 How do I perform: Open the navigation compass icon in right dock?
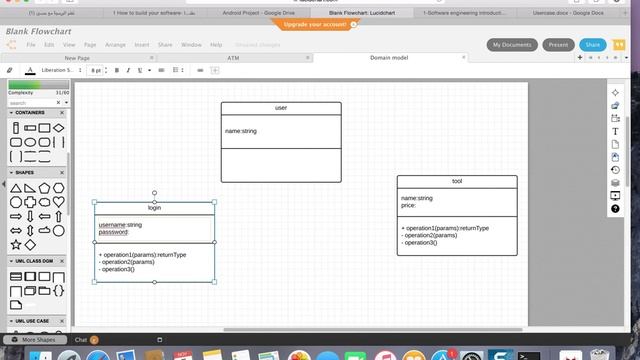pyautogui.click(x=615, y=93)
